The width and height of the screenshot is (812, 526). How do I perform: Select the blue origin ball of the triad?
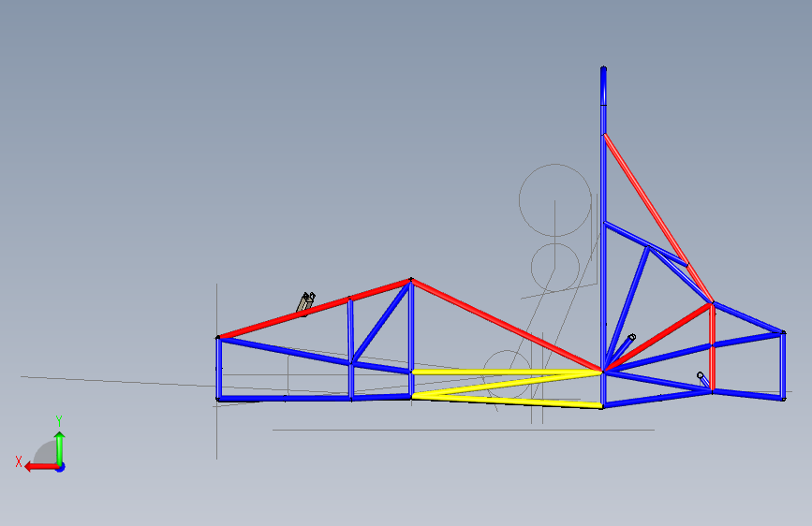61,467
